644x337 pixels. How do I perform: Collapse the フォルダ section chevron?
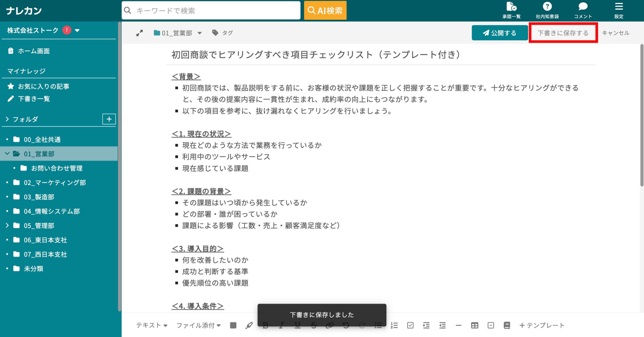click(x=7, y=119)
